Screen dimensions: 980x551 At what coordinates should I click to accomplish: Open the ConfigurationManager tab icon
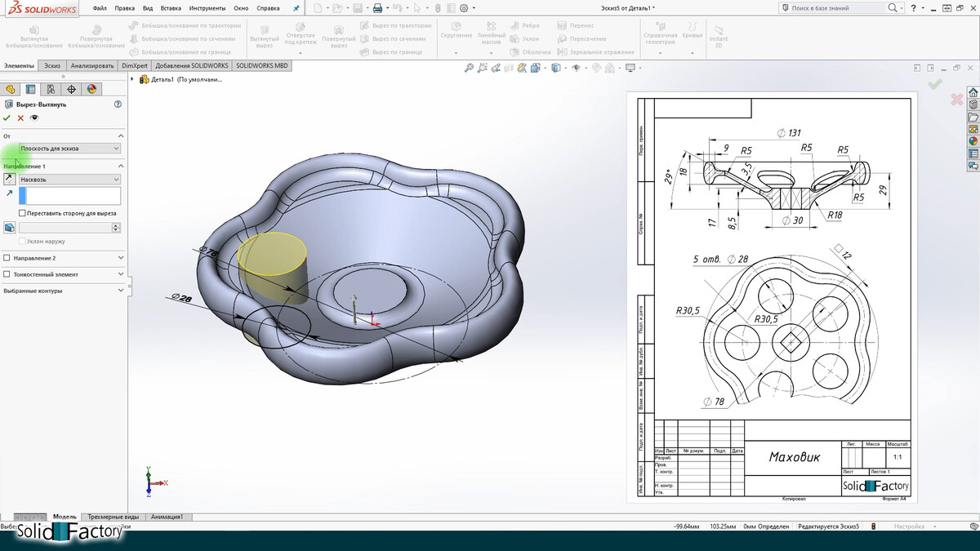click(51, 89)
